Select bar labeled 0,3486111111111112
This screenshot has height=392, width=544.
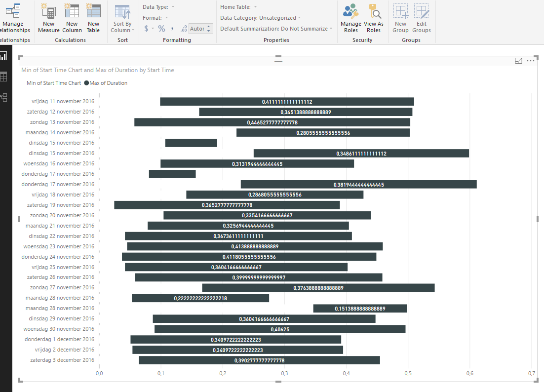(361, 154)
